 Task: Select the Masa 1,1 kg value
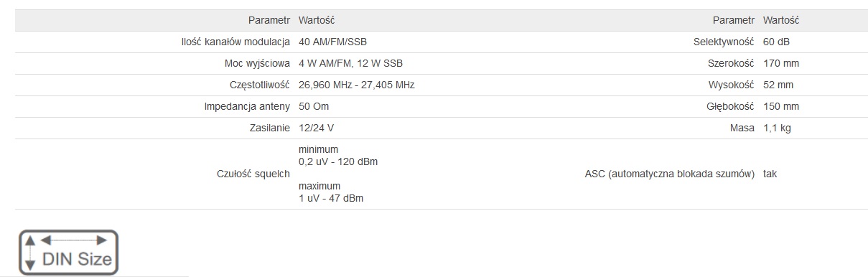777,128
